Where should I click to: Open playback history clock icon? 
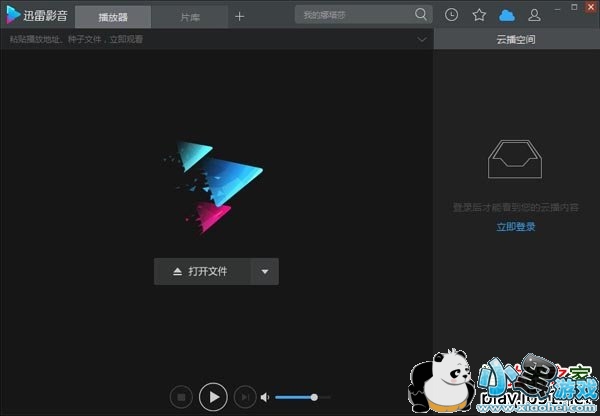click(x=452, y=15)
